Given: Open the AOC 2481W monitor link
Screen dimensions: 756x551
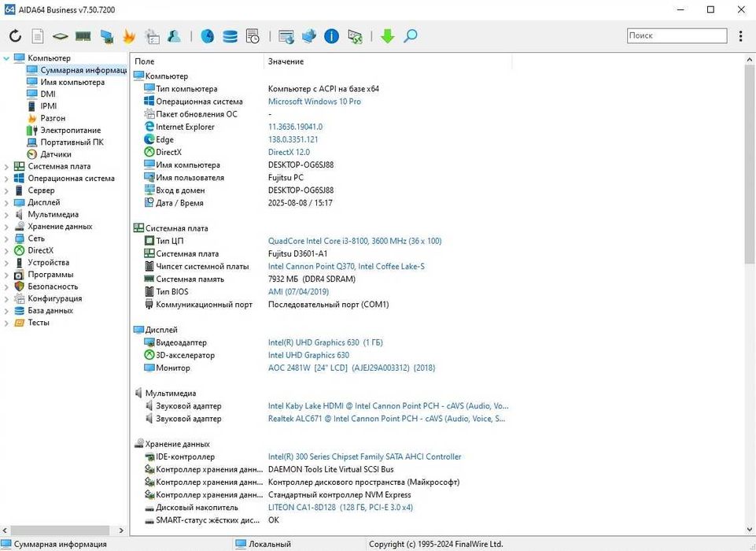Looking at the screenshot, I should tap(352, 368).
